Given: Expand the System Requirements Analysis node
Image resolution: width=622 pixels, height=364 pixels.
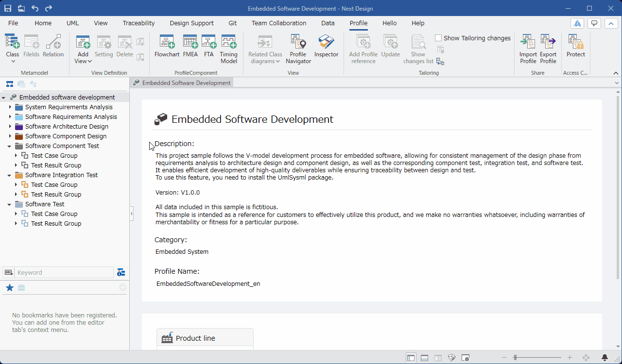Looking at the screenshot, I should pos(10,107).
